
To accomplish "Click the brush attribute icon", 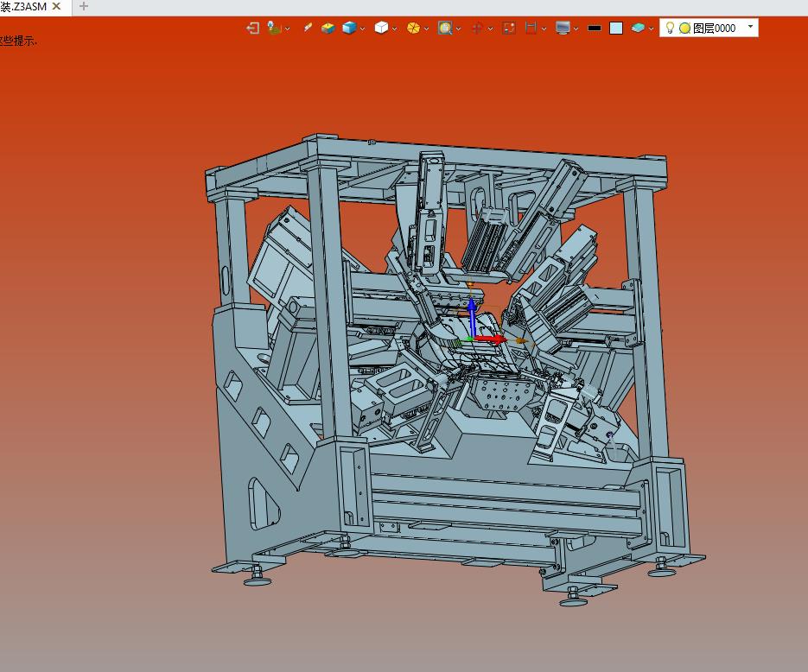I will 308,28.
